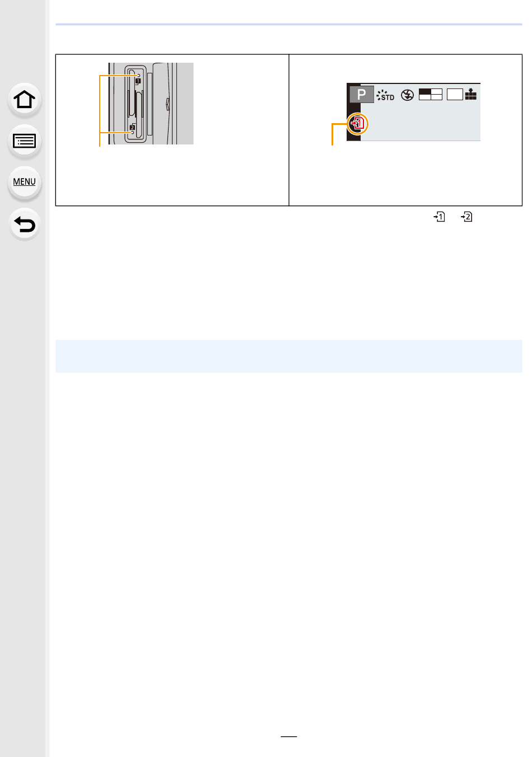Screen dimensions: 532x757
Task: Click card slot 1 label in camera diagram
Action: (x=138, y=81)
